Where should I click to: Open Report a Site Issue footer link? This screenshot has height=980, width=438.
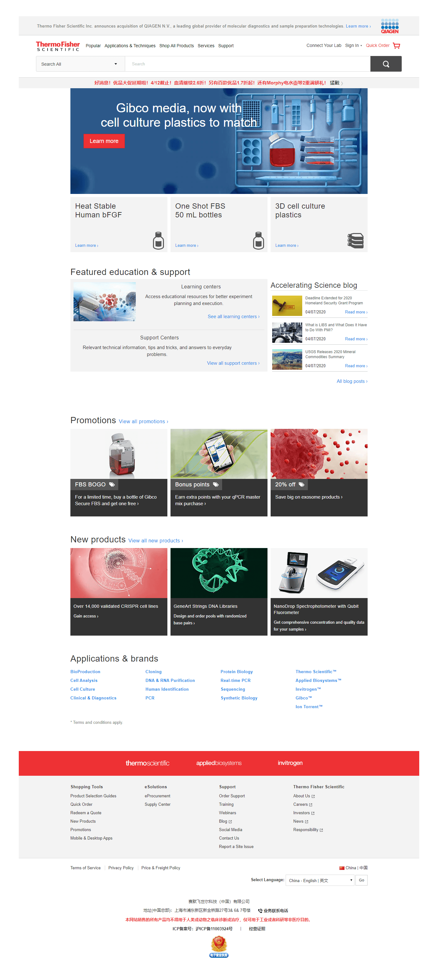click(236, 847)
